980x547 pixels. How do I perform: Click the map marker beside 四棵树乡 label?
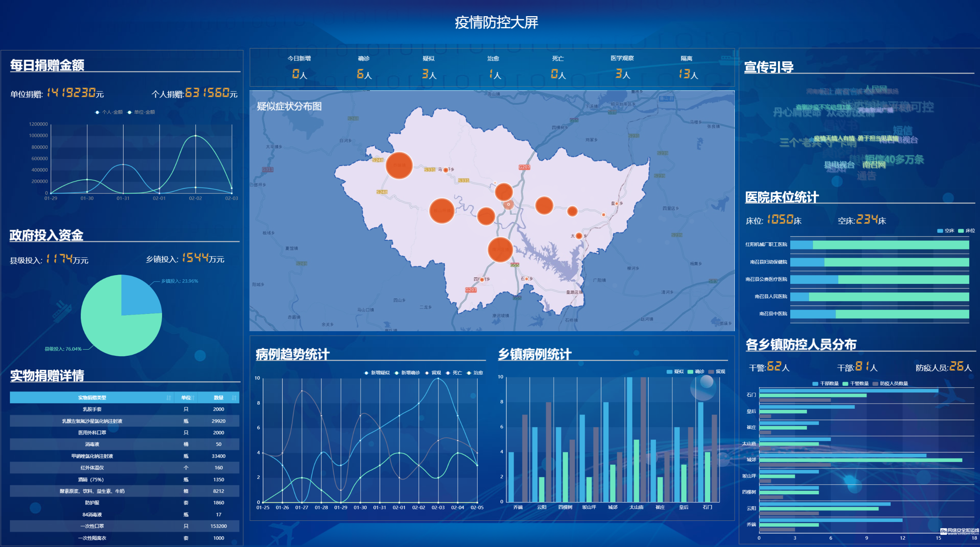tap(482, 280)
